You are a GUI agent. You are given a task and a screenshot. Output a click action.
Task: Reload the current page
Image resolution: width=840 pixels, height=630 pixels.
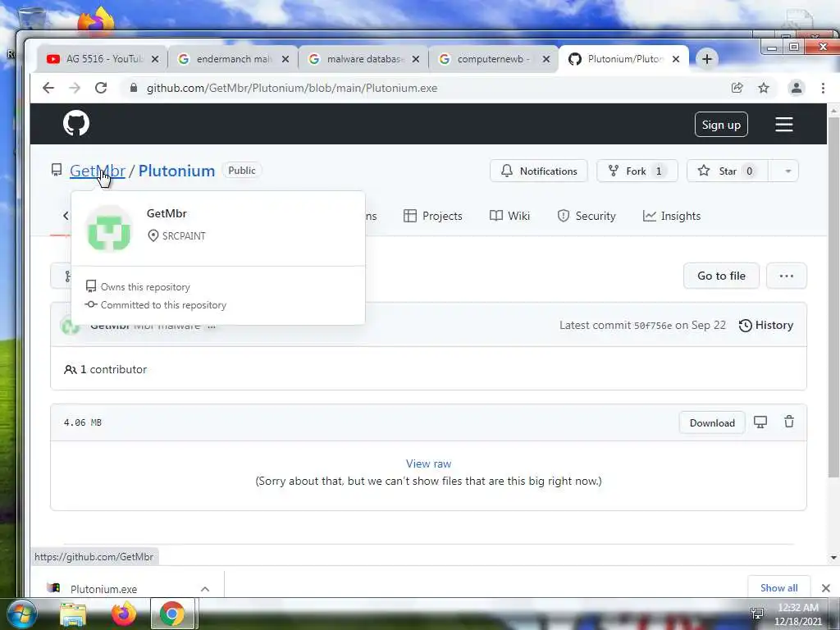[101, 88]
